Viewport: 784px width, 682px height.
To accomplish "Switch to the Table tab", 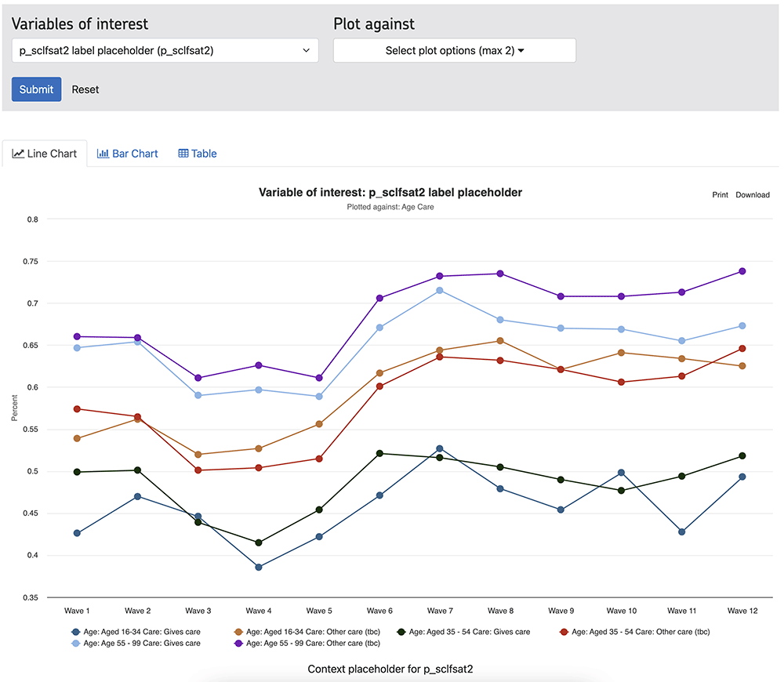I will (197, 153).
